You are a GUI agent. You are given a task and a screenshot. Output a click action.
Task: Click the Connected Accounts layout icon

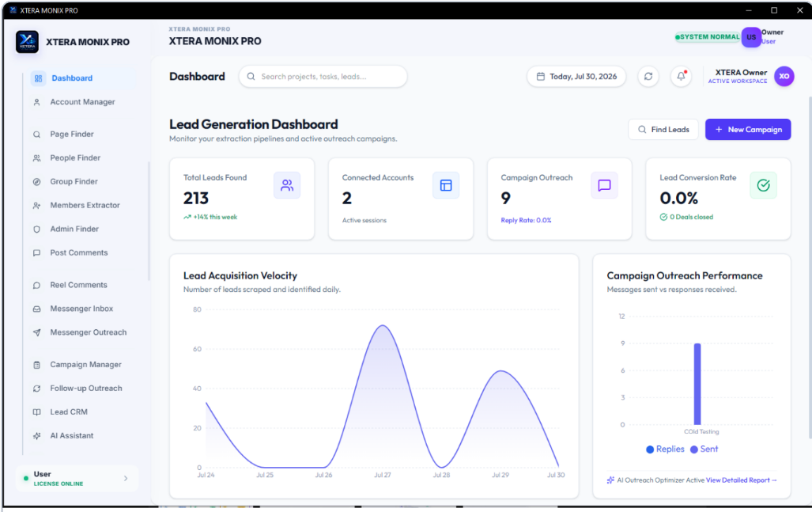(446, 185)
